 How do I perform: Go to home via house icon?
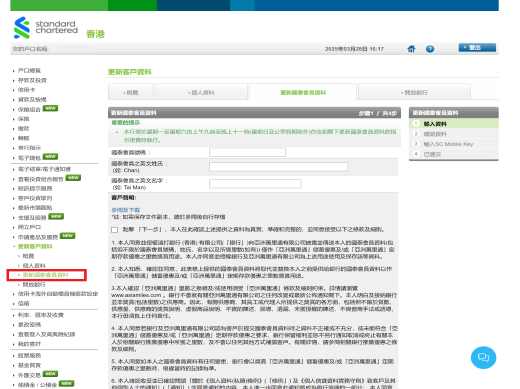pyautogui.click(x=411, y=49)
